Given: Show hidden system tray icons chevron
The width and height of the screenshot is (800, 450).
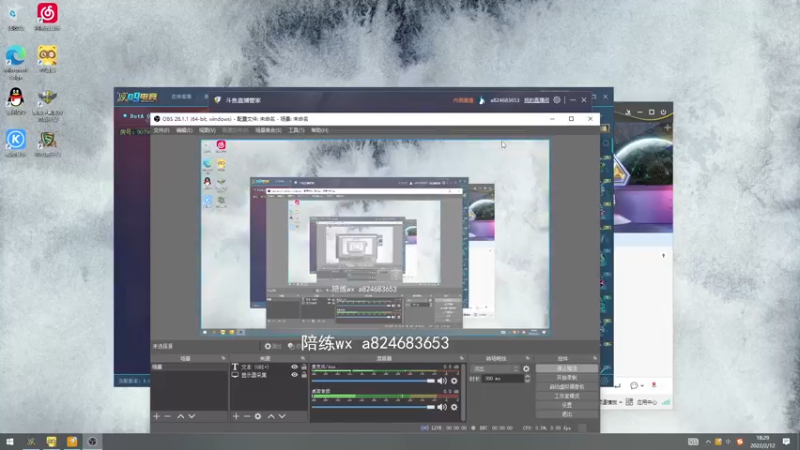Looking at the screenshot, I should point(708,442).
